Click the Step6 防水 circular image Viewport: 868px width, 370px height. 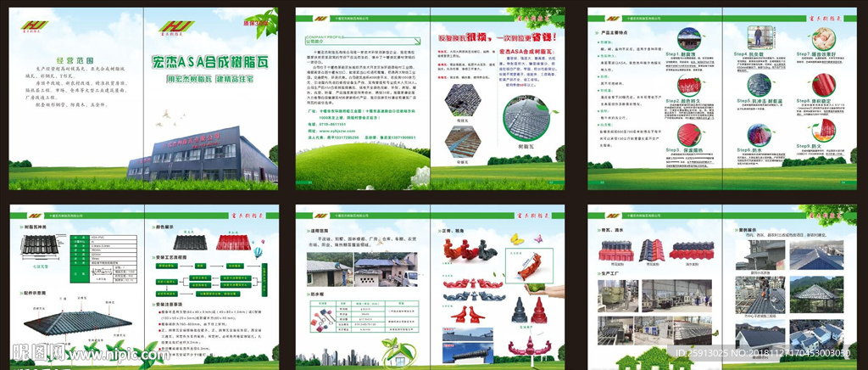tap(759, 135)
